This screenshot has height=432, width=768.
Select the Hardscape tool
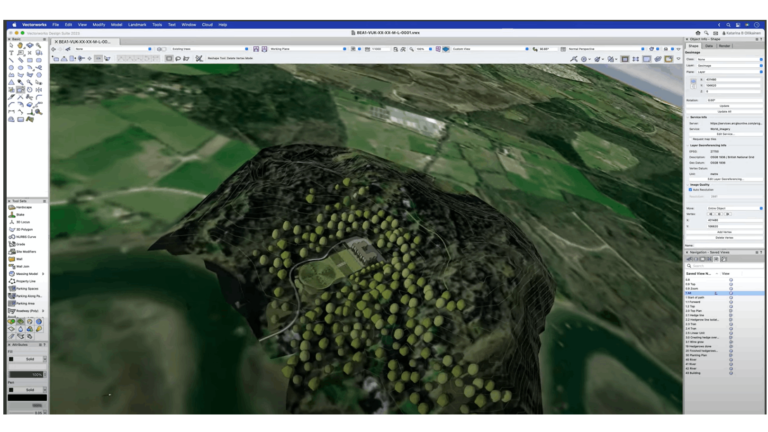click(24, 208)
